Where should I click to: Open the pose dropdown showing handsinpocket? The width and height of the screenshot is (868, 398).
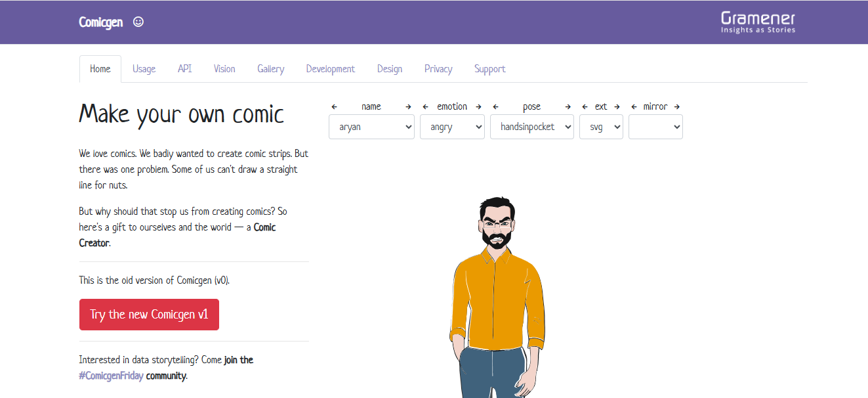[532, 127]
